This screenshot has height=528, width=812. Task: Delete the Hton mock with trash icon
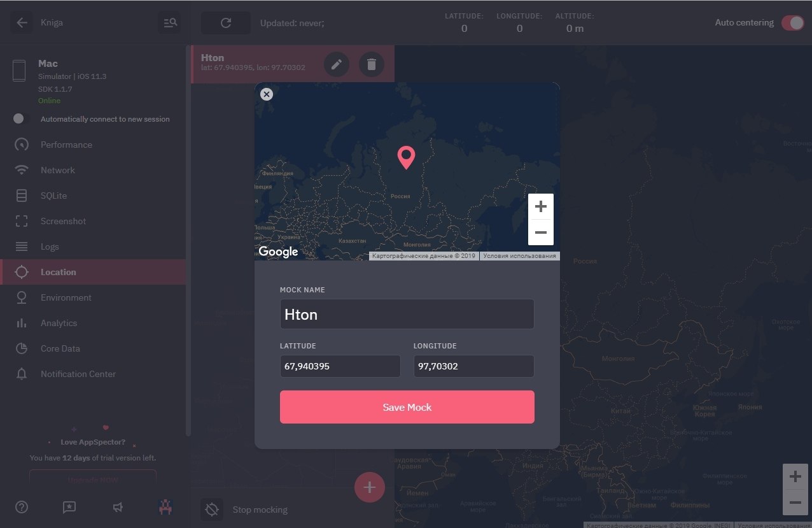[x=372, y=64]
